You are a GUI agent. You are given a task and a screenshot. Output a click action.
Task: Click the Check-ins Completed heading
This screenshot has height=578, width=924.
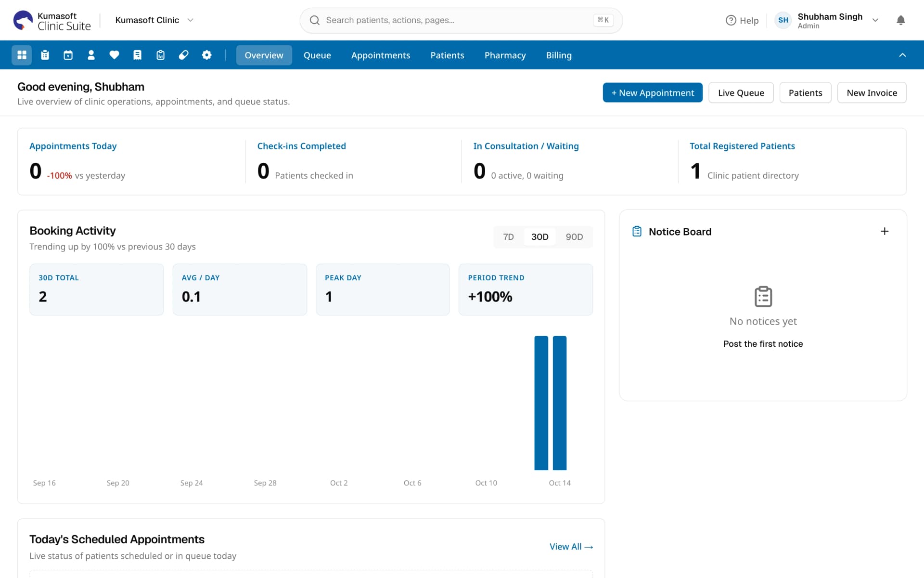click(x=301, y=146)
